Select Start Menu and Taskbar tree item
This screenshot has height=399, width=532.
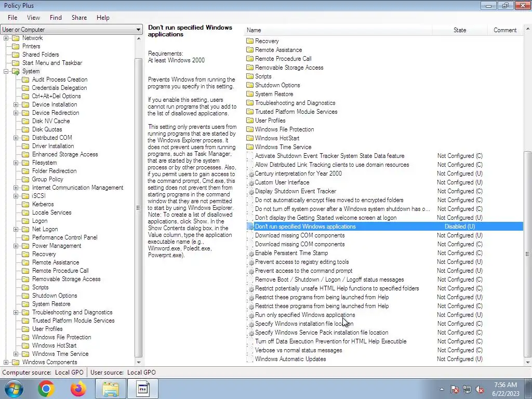52,63
